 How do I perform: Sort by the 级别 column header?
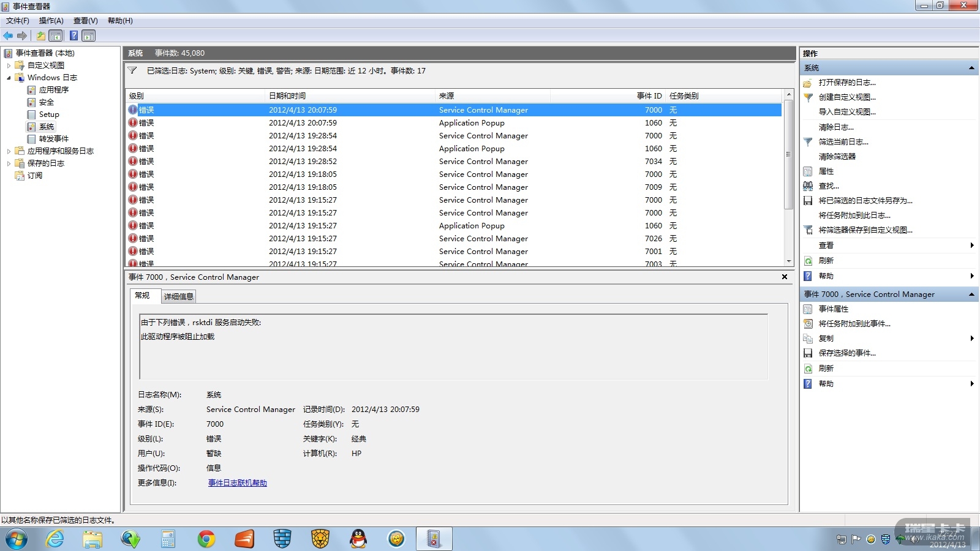(x=195, y=96)
